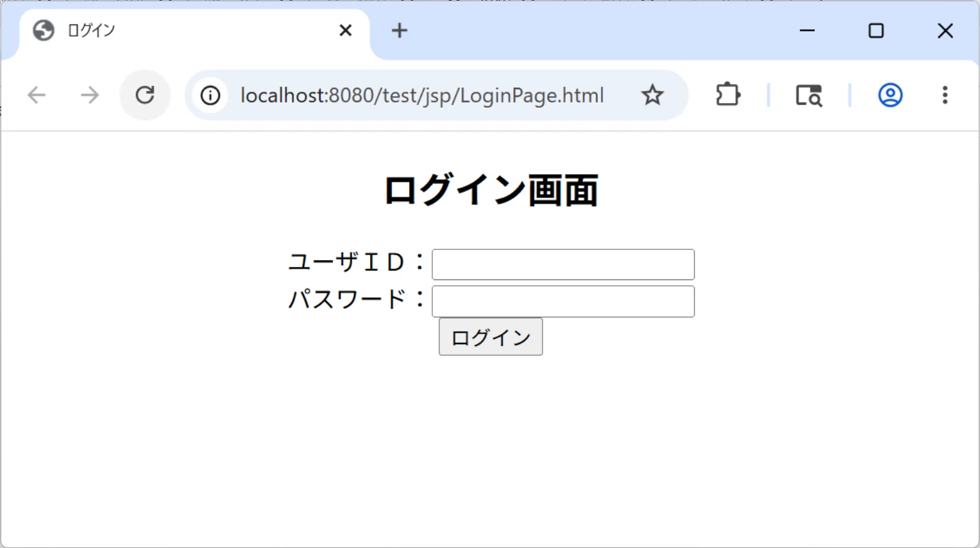The height and width of the screenshot is (548, 980).
Task: View site information icon in address bar
Action: (210, 95)
